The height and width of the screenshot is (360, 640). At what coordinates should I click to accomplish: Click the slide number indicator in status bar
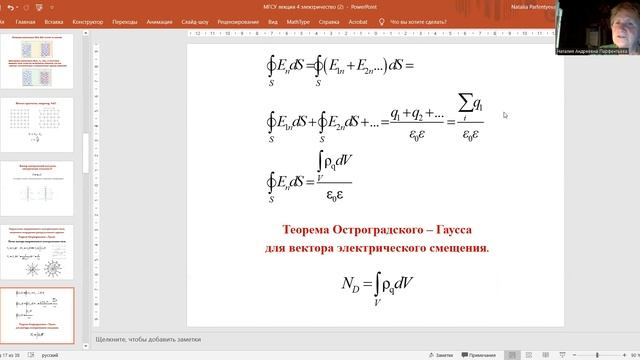click(10, 355)
